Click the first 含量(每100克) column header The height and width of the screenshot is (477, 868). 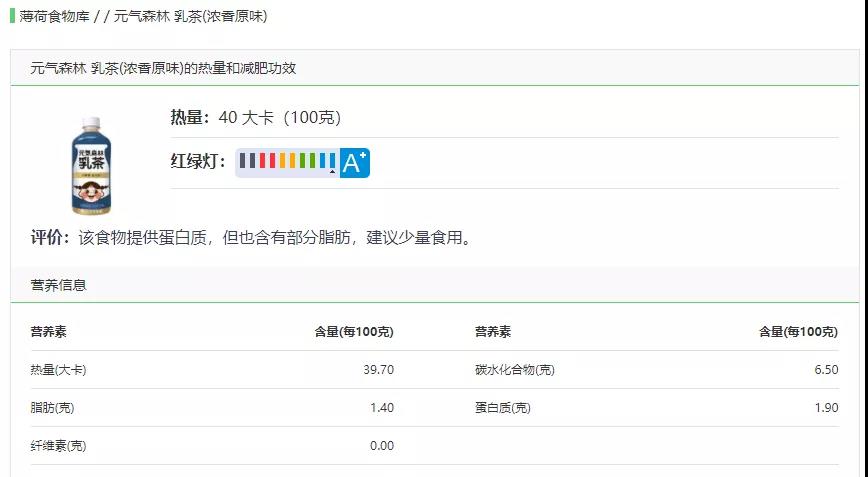coord(354,331)
